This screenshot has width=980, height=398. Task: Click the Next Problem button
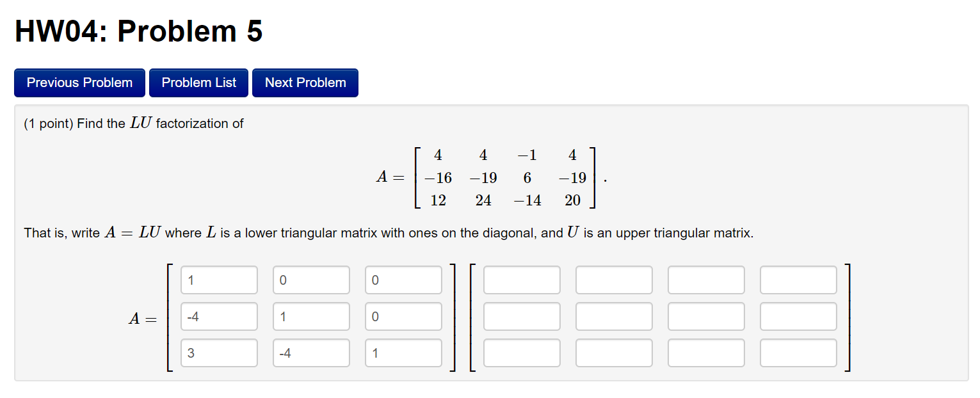point(305,83)
